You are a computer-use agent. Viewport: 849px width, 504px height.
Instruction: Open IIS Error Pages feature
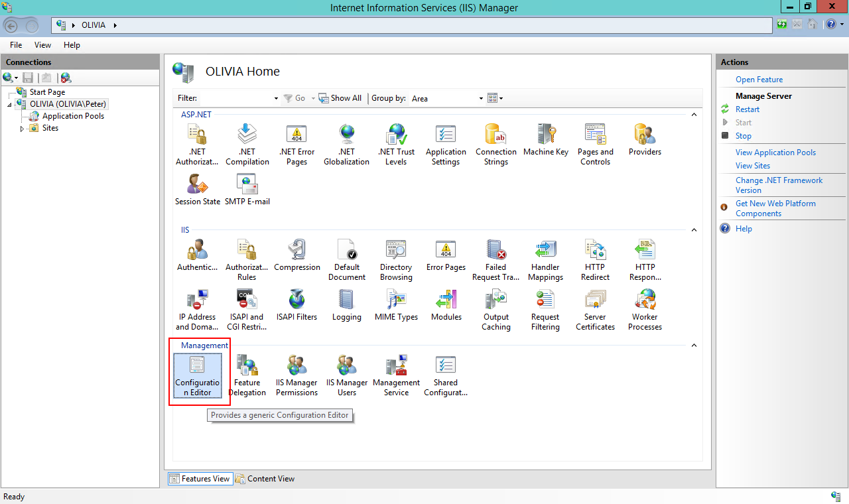(446, 255)
